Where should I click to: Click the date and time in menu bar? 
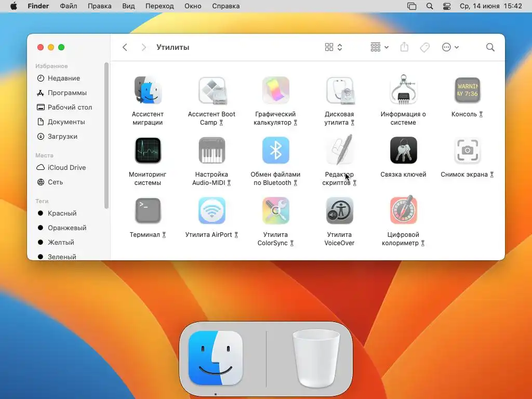(x=490, y=6)
